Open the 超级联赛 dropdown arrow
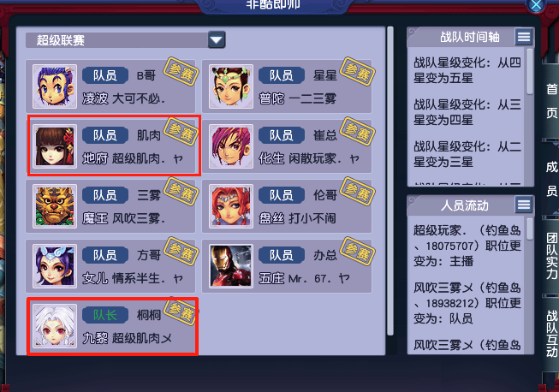Viewport: 559px width, 392px height. click(217, 40)
